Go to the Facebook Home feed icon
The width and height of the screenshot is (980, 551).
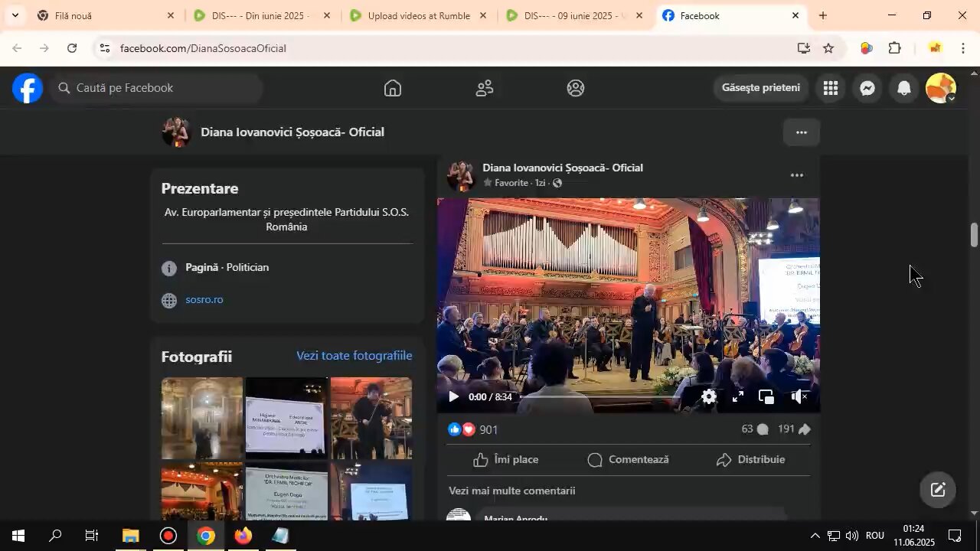click(x=393, y=88)
